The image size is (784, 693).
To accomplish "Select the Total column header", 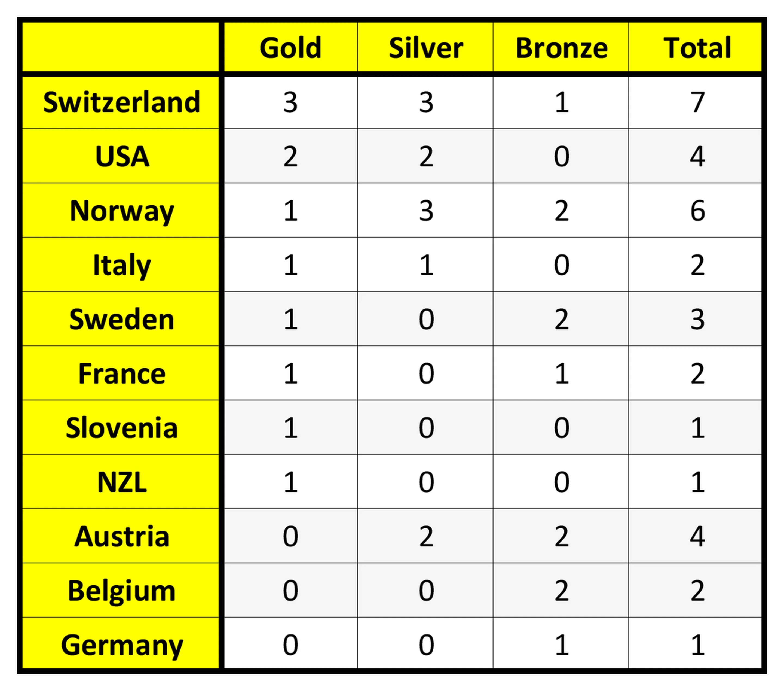I will [x=697, y=48].
